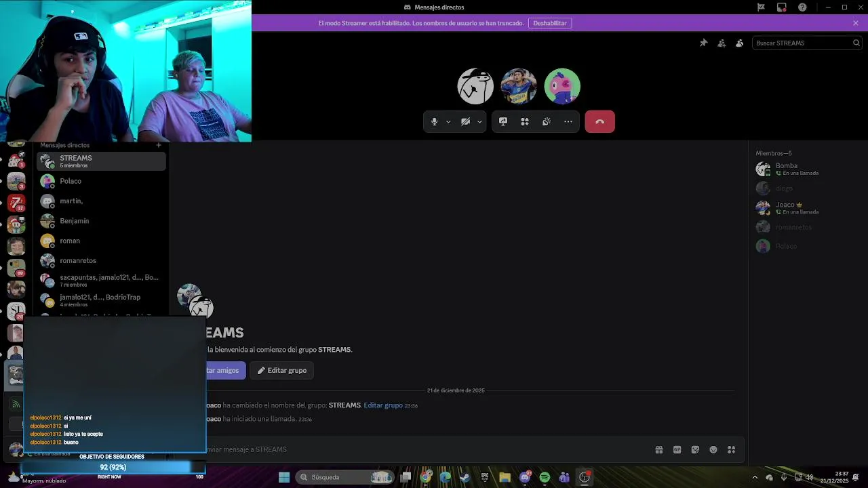Select the server icon with badge 17
The image size is (868, 488).
click(x=16, y=203)
